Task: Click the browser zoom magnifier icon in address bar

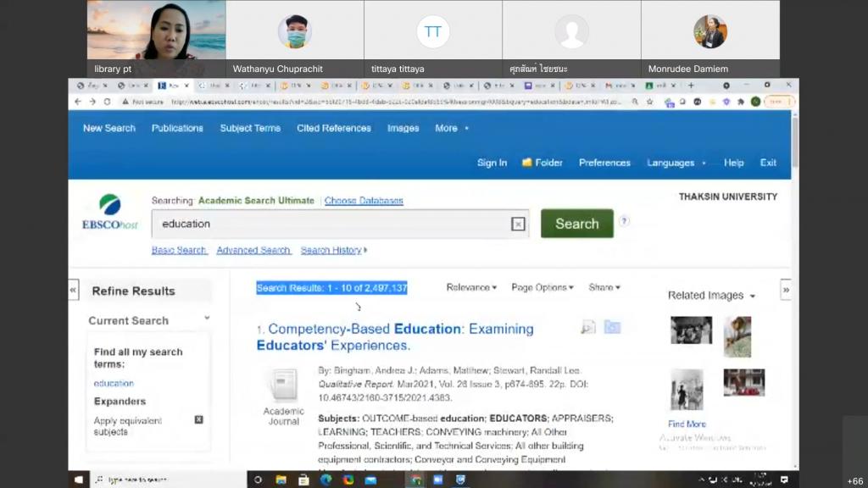Action: pos(635,102)
